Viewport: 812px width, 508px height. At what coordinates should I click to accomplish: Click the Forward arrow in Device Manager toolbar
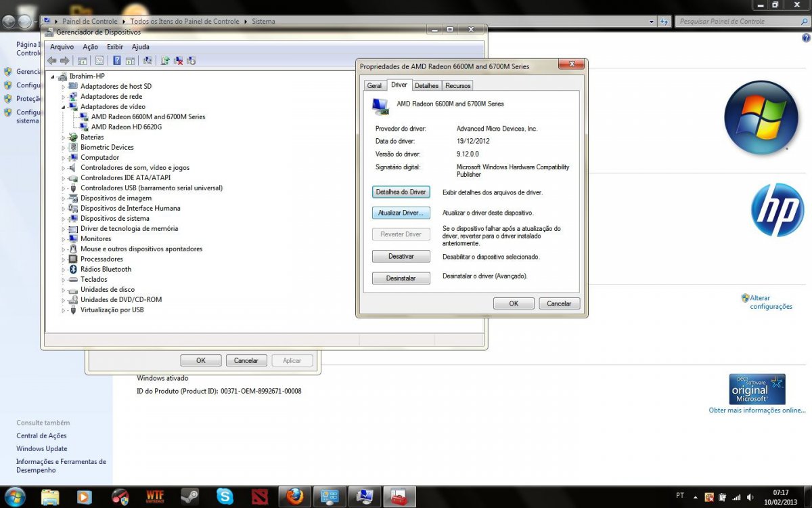tap(64, 60)
